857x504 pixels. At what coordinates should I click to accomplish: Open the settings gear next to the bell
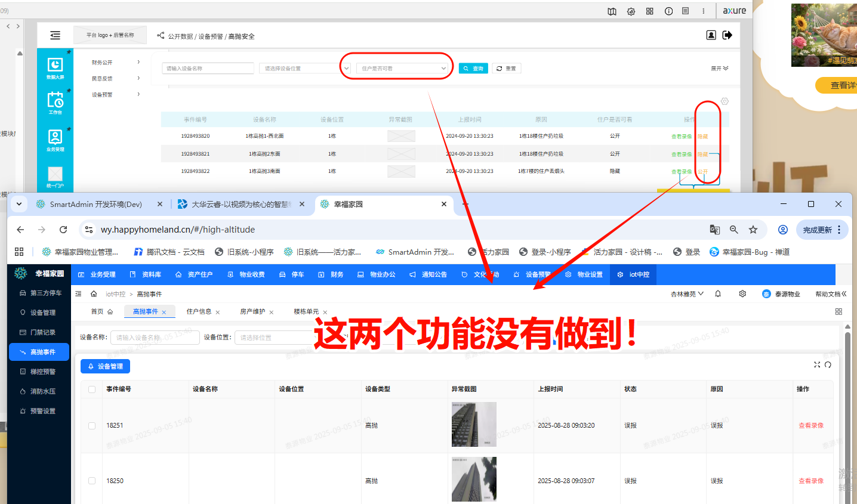(x=742, y=293)
